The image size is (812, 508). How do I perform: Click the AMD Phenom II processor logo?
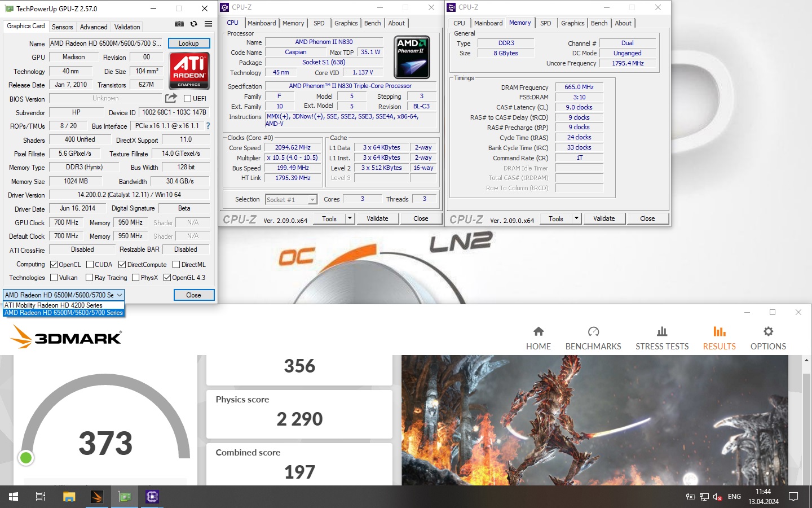(413, 57)
